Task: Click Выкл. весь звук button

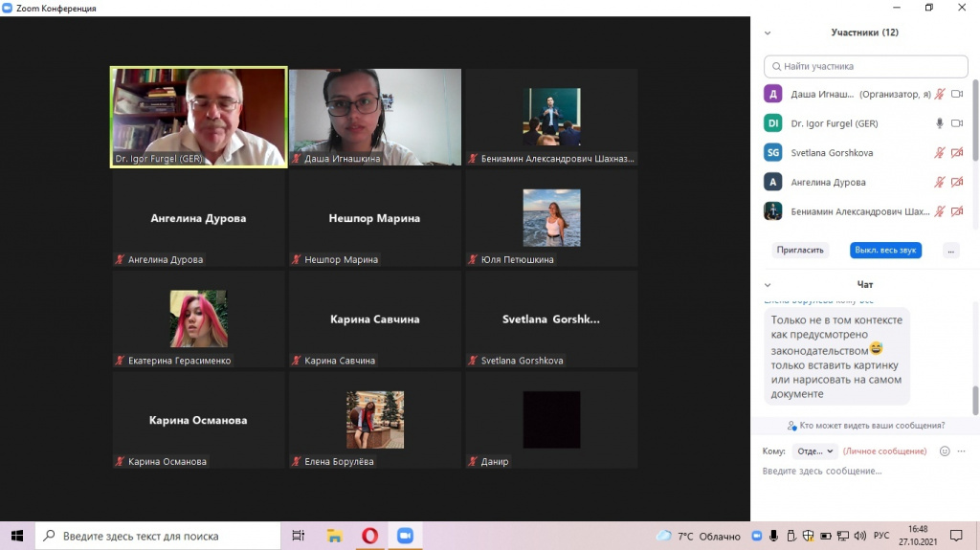Action: click(x=885, y=250)
